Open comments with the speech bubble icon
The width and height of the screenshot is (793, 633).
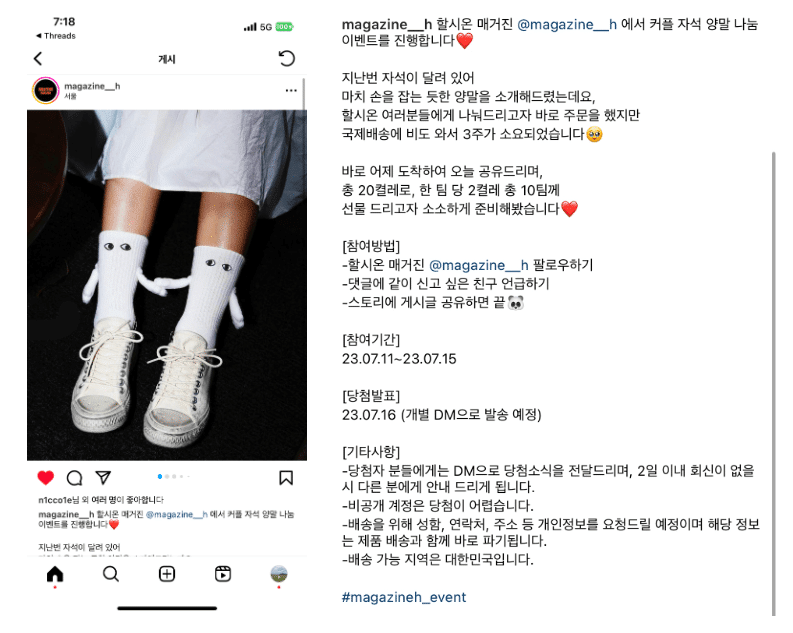click(x=74, y=478)
